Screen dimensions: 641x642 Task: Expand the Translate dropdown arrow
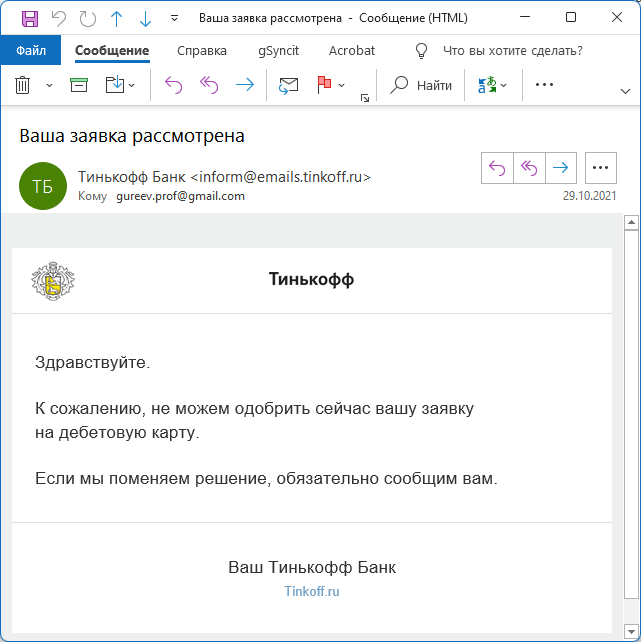coord(504,86)
